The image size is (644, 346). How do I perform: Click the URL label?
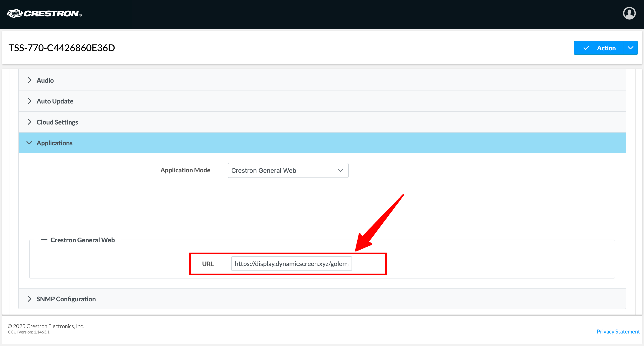(208, 264)
